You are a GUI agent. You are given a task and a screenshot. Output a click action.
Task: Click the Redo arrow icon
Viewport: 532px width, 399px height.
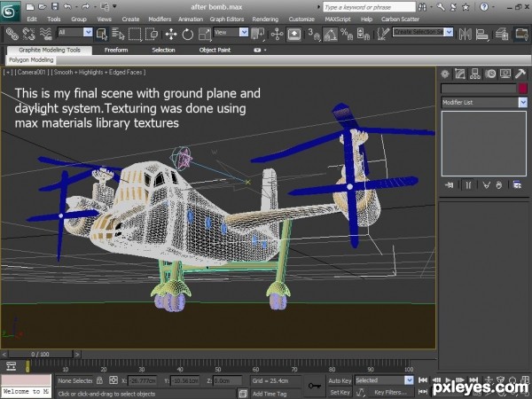[x=85, y=6]
